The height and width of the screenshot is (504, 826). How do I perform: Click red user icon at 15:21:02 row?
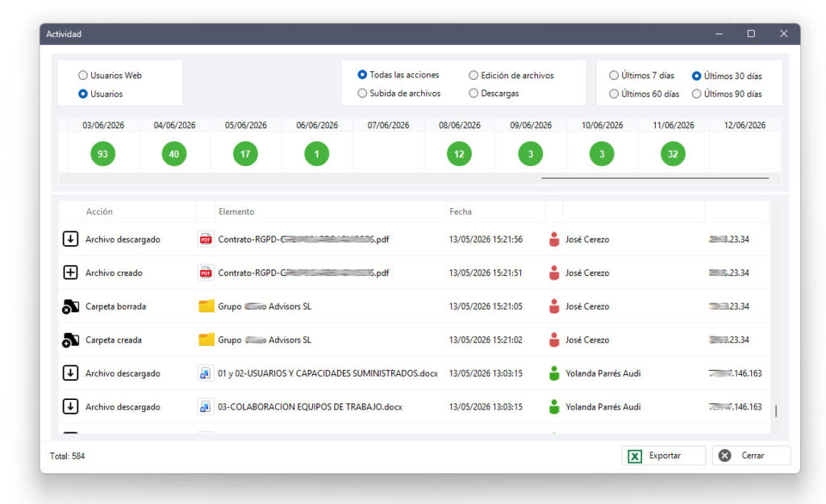point(553,339)
